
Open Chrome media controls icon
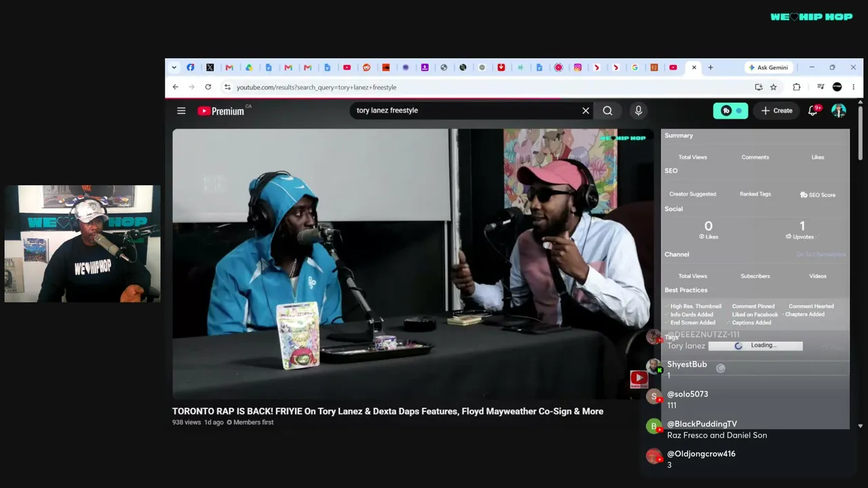[821, 87]
